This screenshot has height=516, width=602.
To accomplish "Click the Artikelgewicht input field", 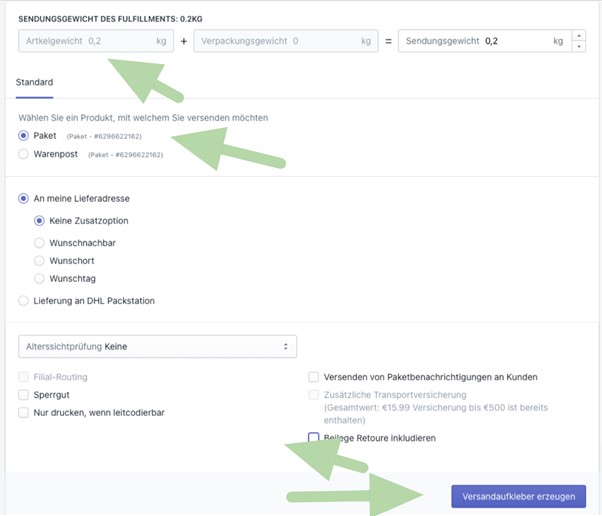I will pos(96,41).
